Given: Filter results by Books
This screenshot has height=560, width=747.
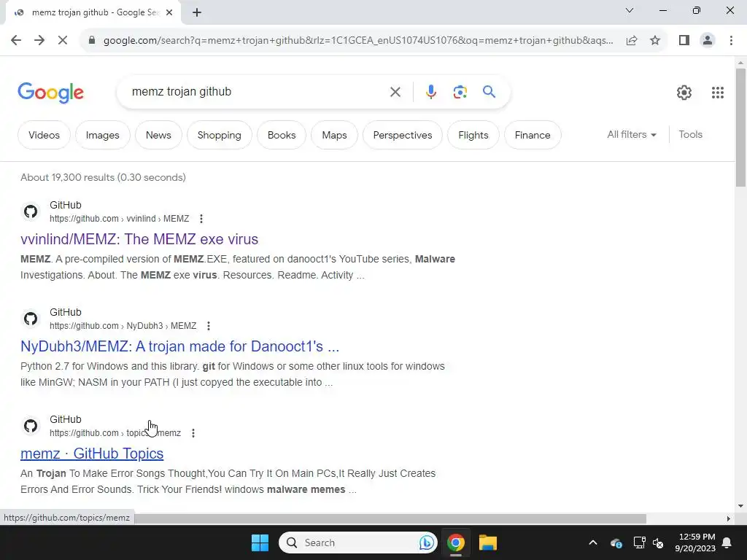Looking at the screenshot, I should pyautogui.click(x=282, y=135).
